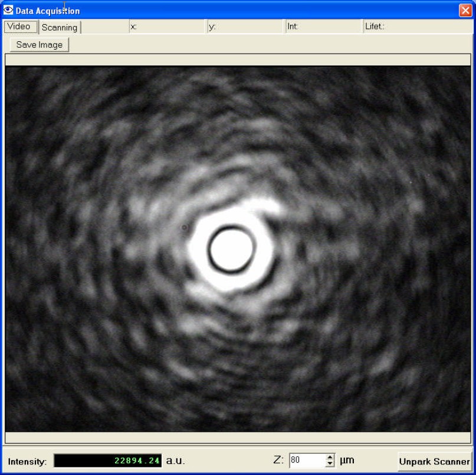Click the intensity readout 22894.24

[108, 461]
